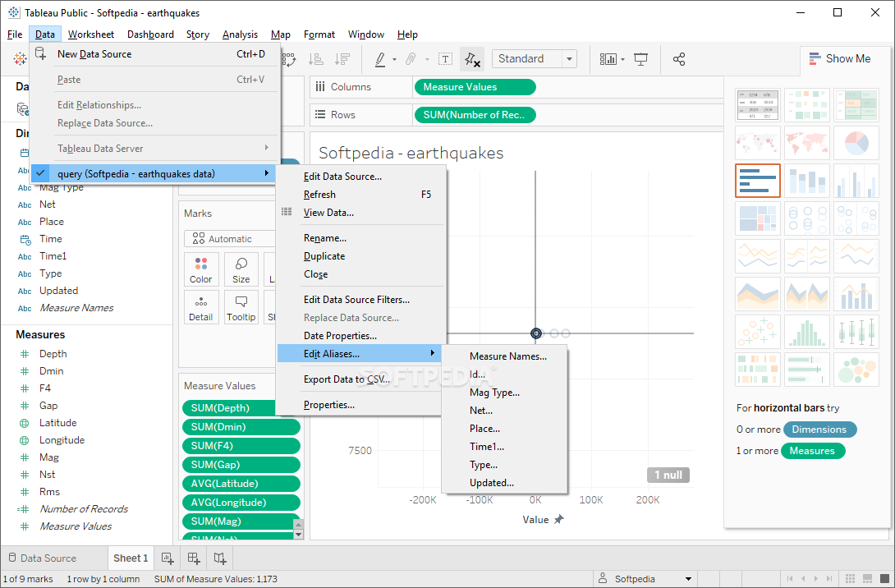
Task: Click the highlight pen toolbar icon
Action: pyautogui.click(x=380, y=59)
